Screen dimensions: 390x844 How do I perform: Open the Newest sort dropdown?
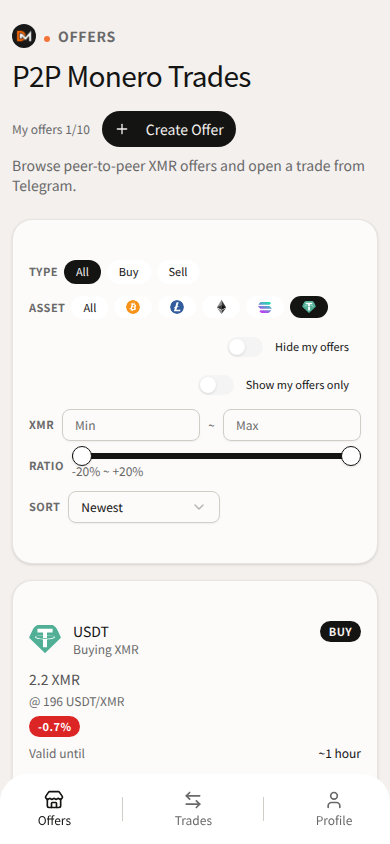coord(144,507)
